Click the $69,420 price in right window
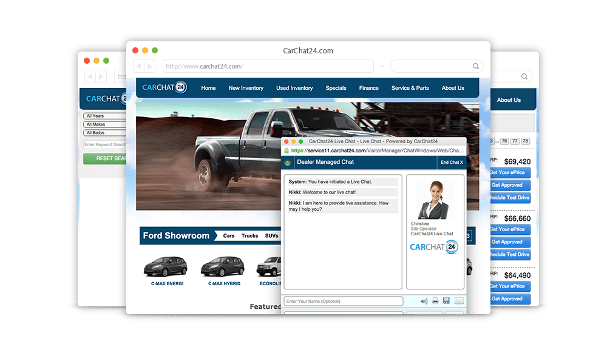The width and height of the screenshot is (607, 364). tap(517, 162)
